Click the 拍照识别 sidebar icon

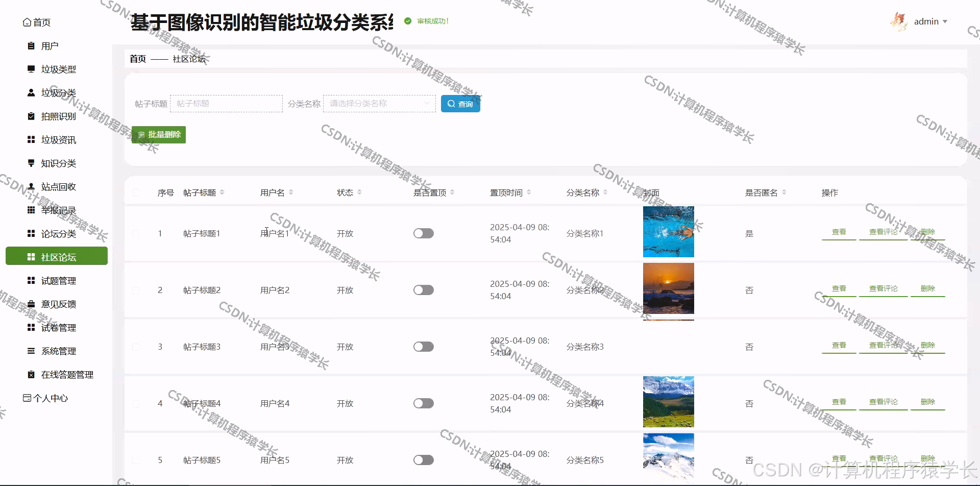coord(31,116)
